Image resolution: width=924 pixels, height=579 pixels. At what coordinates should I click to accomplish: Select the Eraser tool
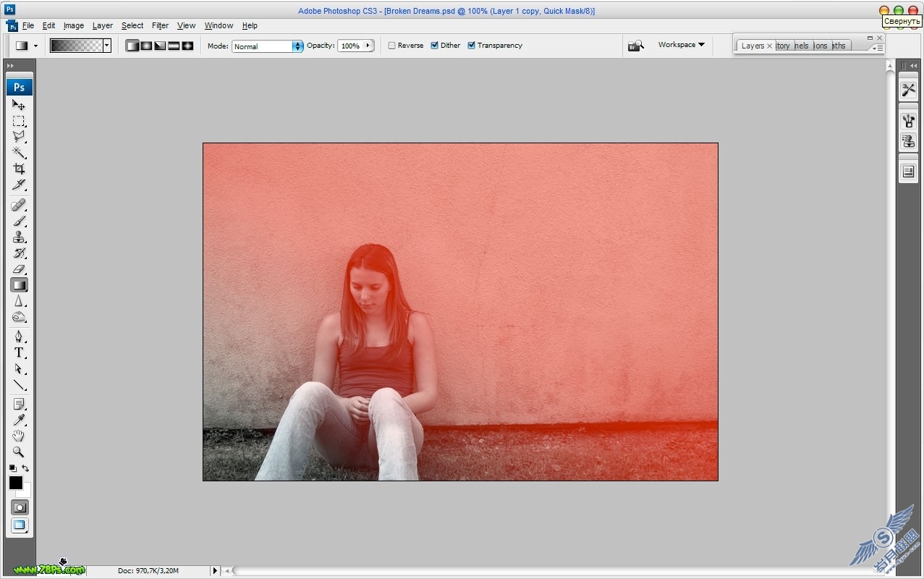(19, 269)
